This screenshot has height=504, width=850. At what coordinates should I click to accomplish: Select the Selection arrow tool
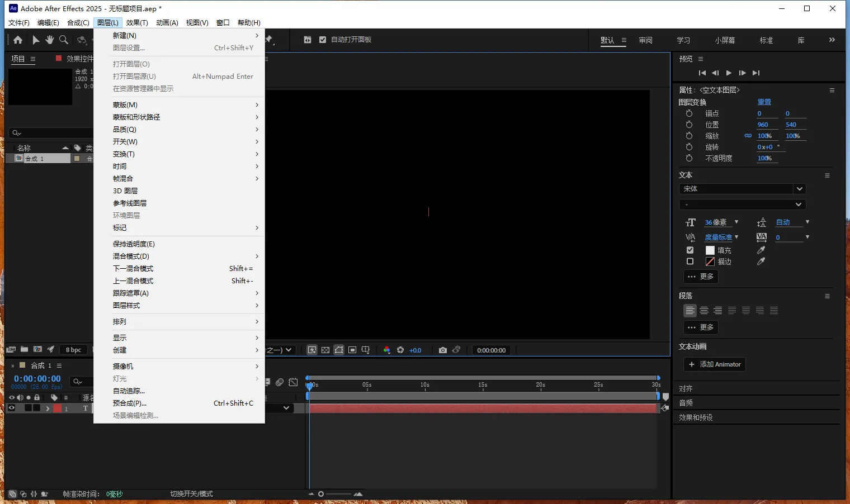(x=36, y=40)
